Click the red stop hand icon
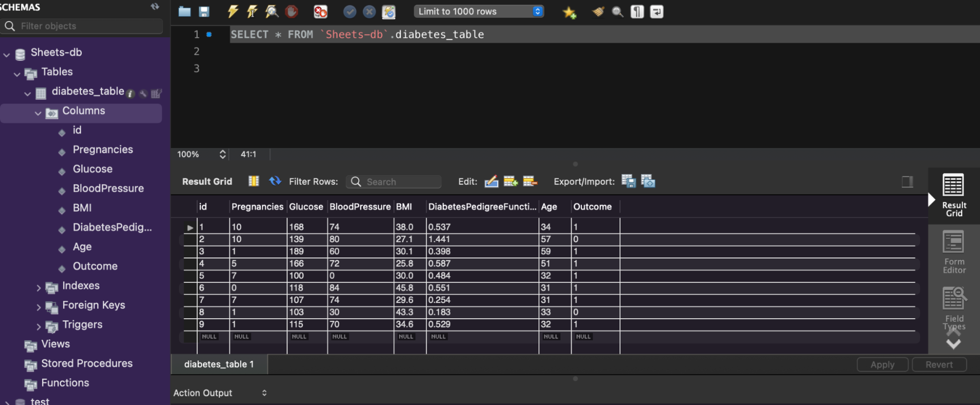Screen dimensions: 980x405 pos(291,11)
